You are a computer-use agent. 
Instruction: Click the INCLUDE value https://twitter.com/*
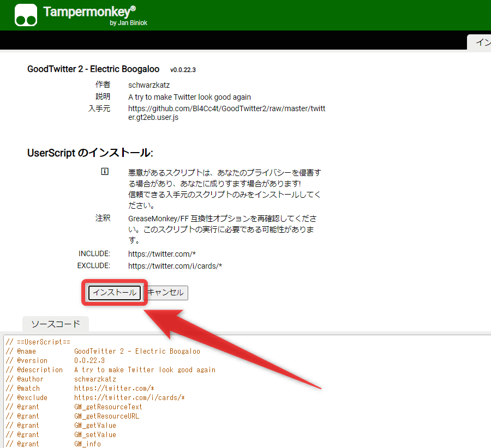click(162, 254)
